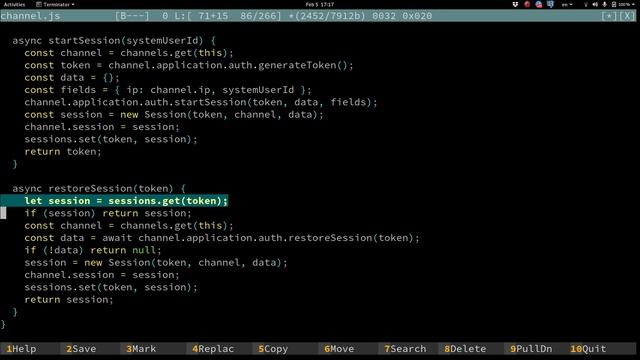Click 1Help in the function bar
Screen dimensions: 640x360
[x=21, y=349]
